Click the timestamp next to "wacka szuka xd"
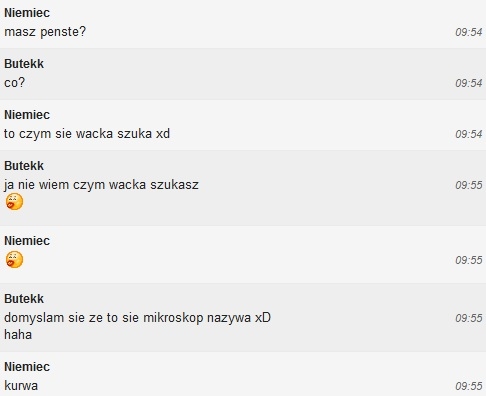 469,134
